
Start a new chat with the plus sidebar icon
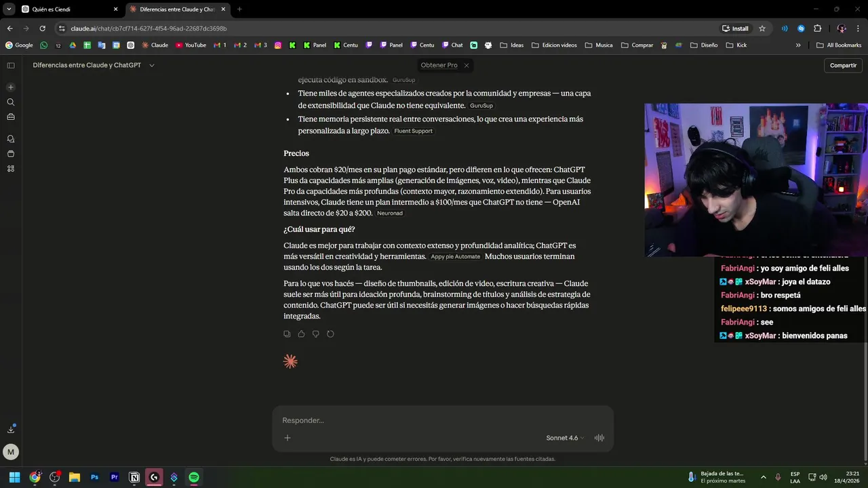(11, 87)
